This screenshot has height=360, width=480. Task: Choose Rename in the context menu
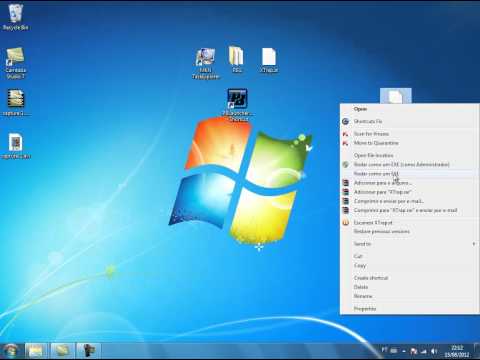click(x=409, y=296)
